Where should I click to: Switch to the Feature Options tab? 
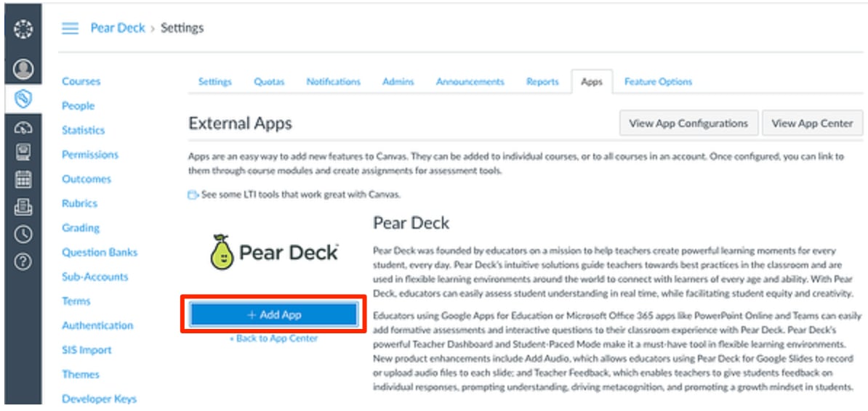coord(658,81)
